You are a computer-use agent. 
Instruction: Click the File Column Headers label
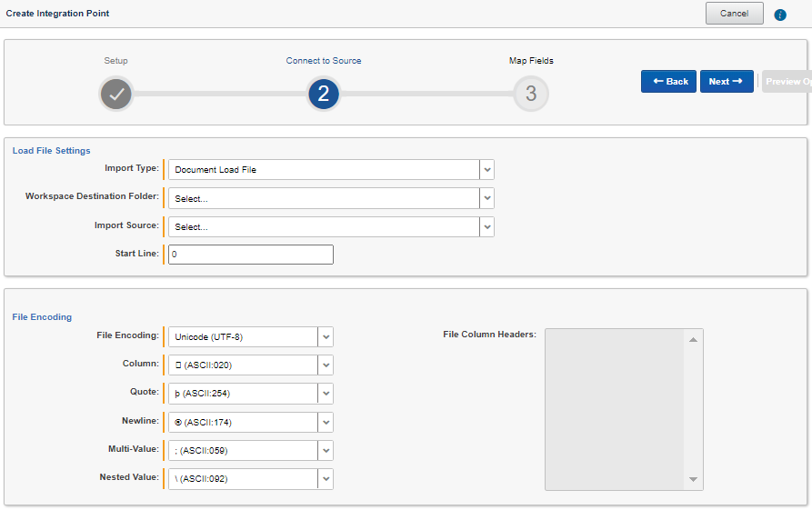(489, 335)
